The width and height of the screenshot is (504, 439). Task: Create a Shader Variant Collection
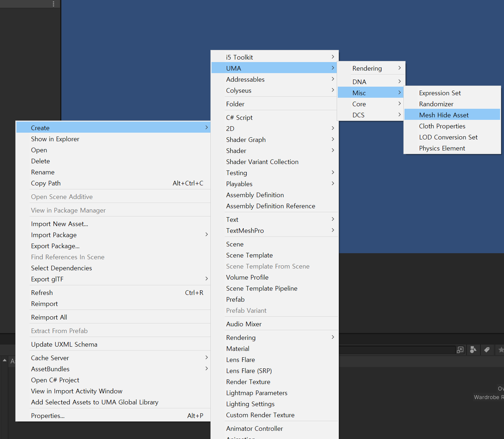pyautogui.click(x=274, y=162)
